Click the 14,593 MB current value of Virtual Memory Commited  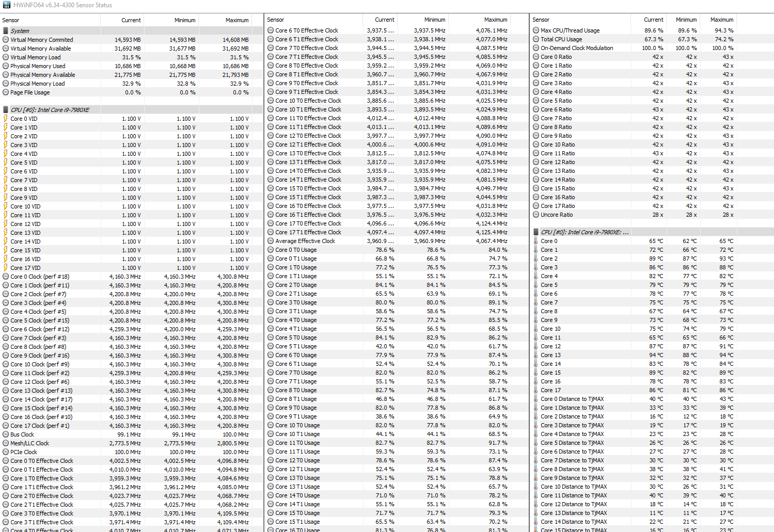coord(128,40)
